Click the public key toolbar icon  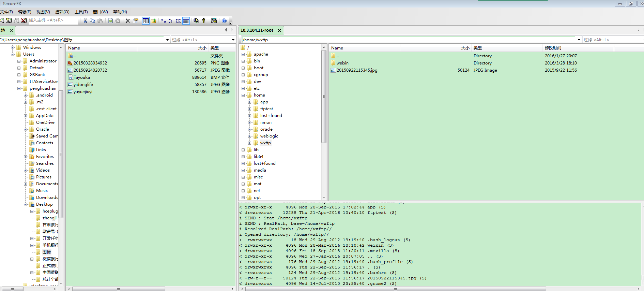point(204,21)
